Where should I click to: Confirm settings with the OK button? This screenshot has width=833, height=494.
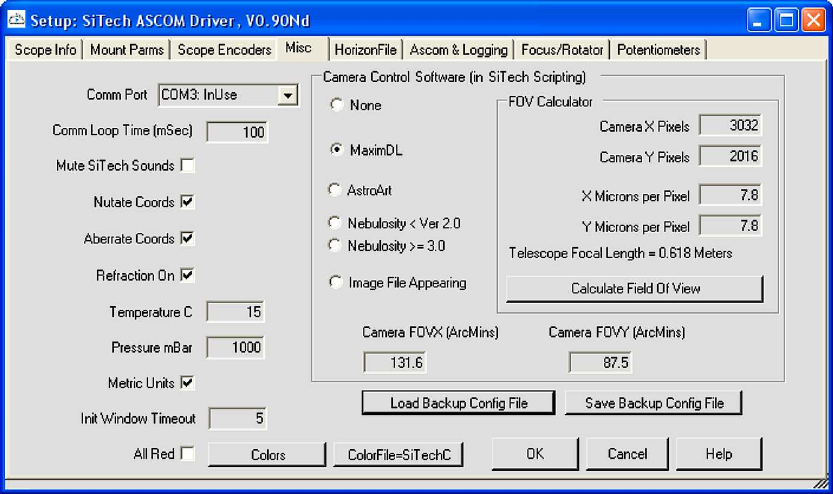click(535, 454)
